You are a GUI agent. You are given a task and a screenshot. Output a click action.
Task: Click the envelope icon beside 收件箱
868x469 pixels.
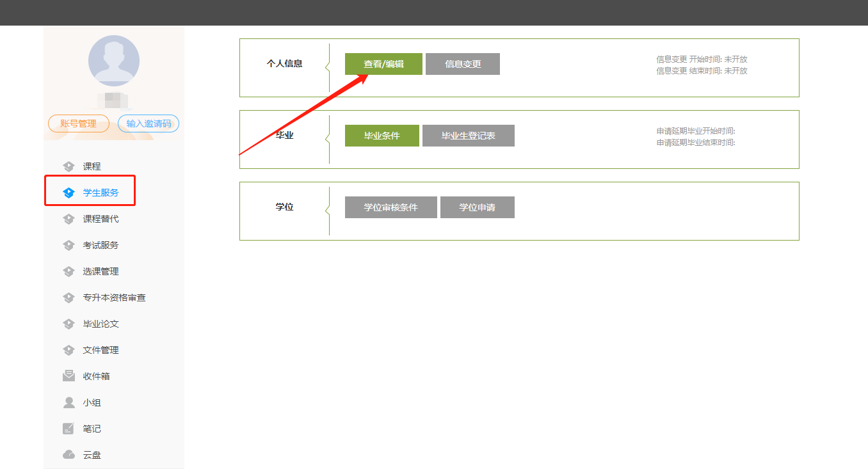pyautogui.click(x=69, y=376)
